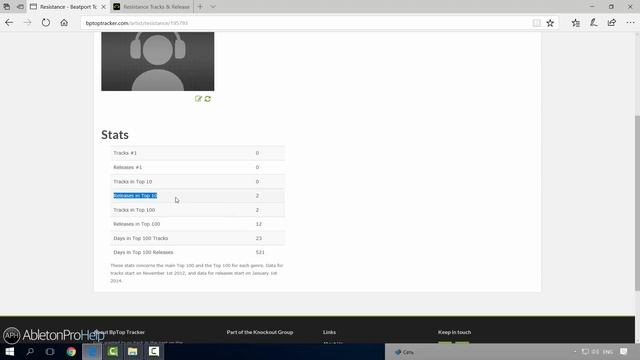Open the active Edge taskbar button
640x360 pixels.
(92, 351)
